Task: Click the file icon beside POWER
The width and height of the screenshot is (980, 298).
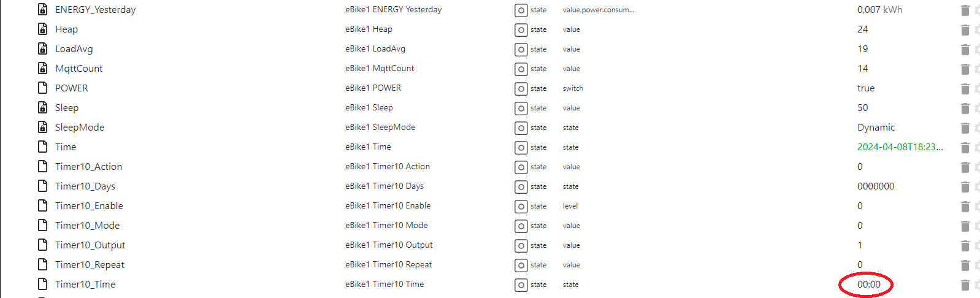Action: [43, 88]
